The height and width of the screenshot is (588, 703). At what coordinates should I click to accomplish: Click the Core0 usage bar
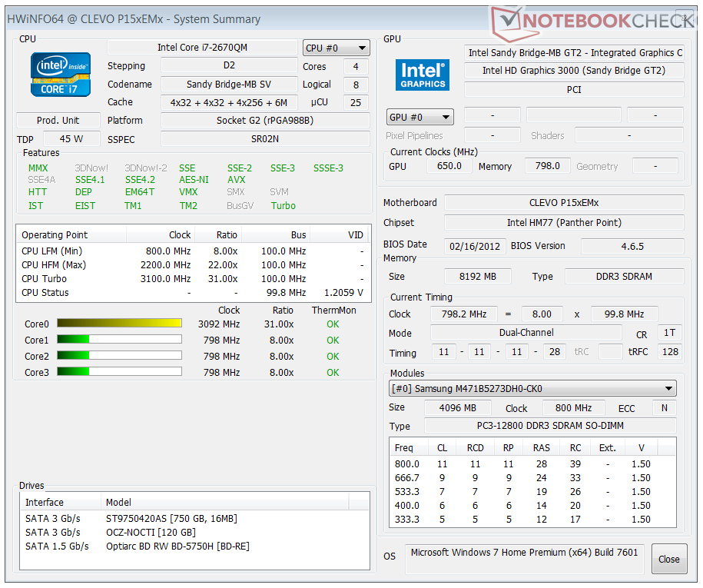pyautogui.click(x=119, y=324)
